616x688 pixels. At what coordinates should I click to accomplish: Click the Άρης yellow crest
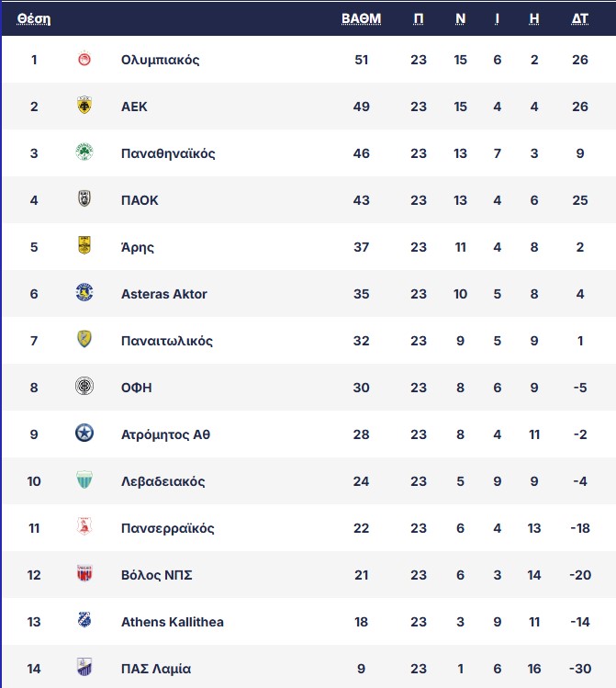pyautogui.click(x=84, y=246)
